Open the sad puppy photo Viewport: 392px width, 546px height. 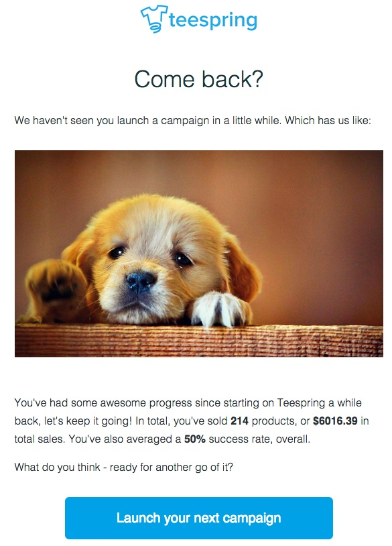point(198,254)
